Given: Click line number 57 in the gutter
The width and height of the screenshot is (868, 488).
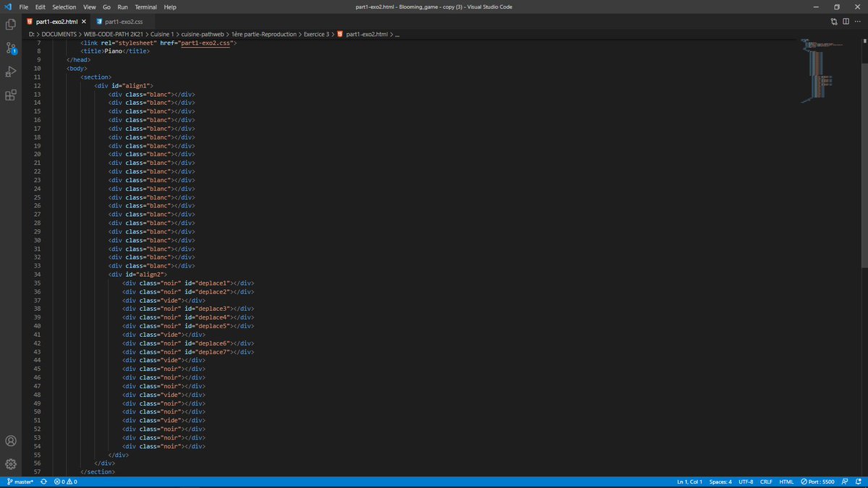Looking at the screenshot, I should point(37,471).
